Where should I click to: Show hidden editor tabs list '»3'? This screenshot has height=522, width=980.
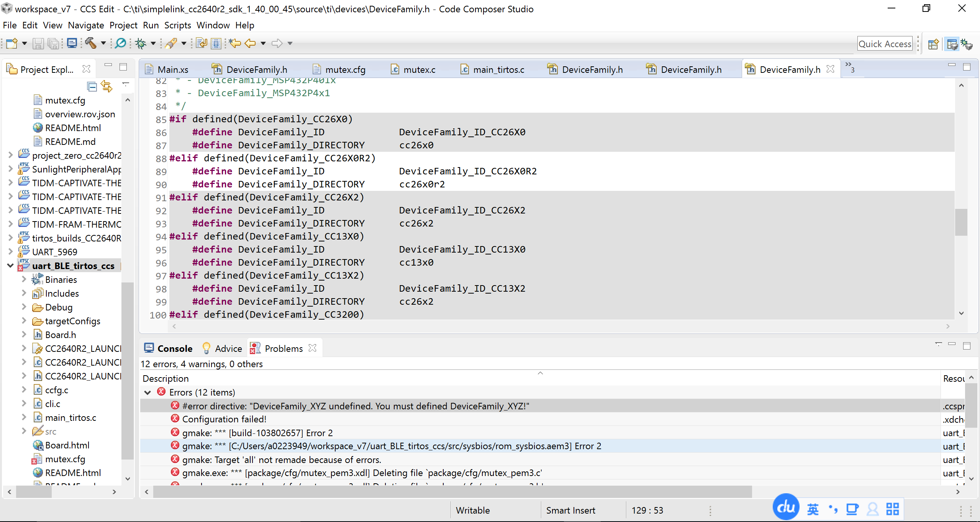point(850,67)
